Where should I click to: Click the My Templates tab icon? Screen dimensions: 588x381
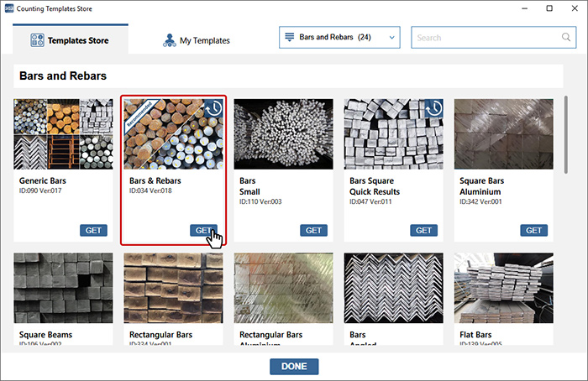(x=169, y=39)
